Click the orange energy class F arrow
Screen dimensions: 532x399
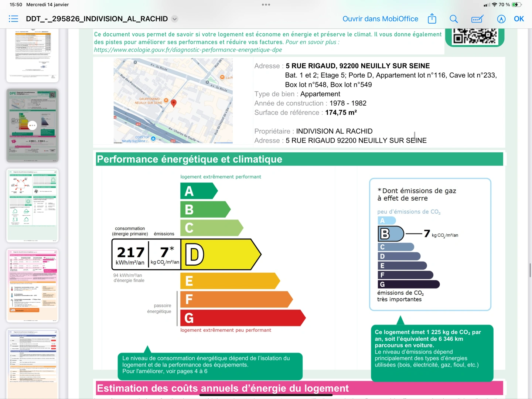(236, 299)
